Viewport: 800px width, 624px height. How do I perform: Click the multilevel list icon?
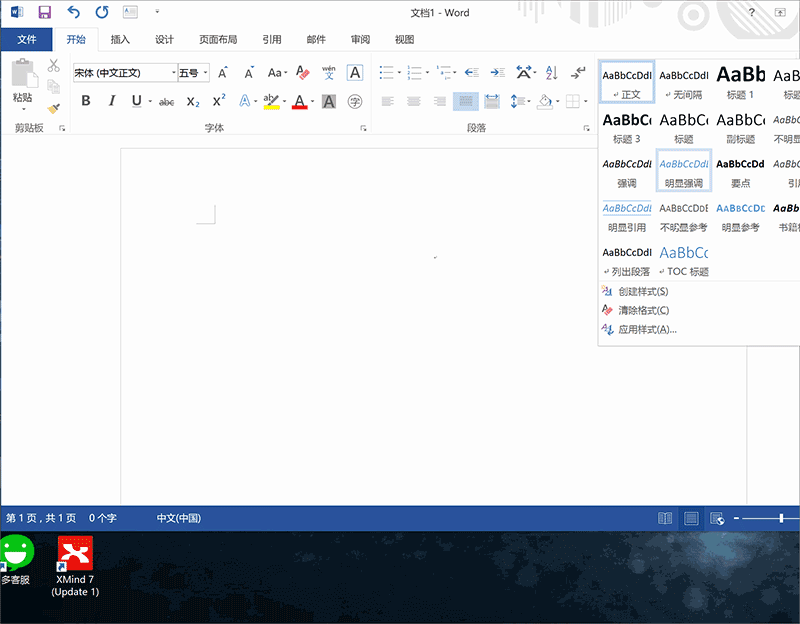tap(443, 72)
